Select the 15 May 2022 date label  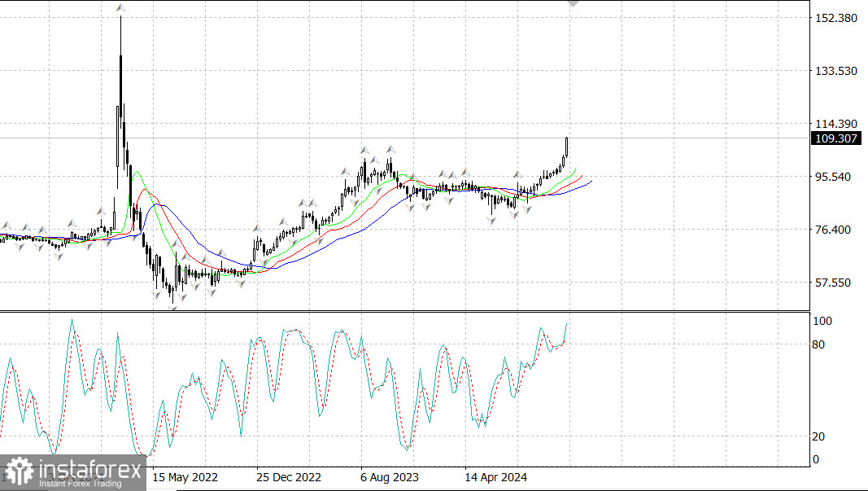pos(185,477)
